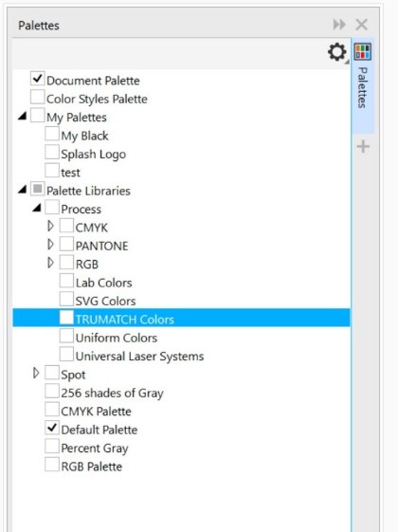Screen dimensions: 398x532
Task: Close the Palettes docker
Action: point(362,25)
